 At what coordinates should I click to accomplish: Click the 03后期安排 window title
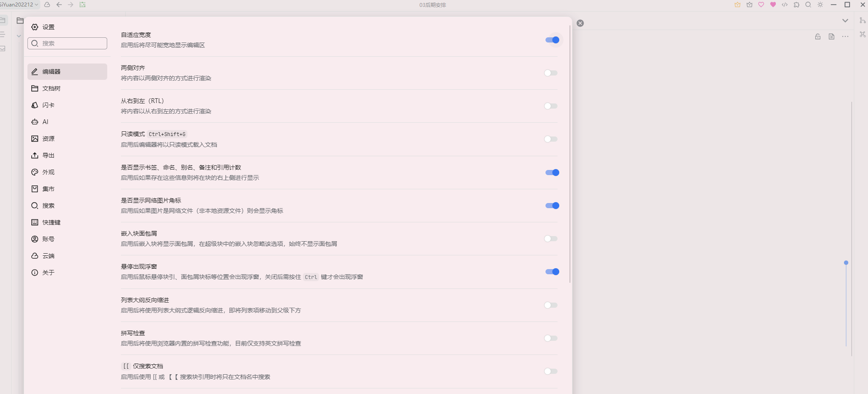tap(433, 5)
